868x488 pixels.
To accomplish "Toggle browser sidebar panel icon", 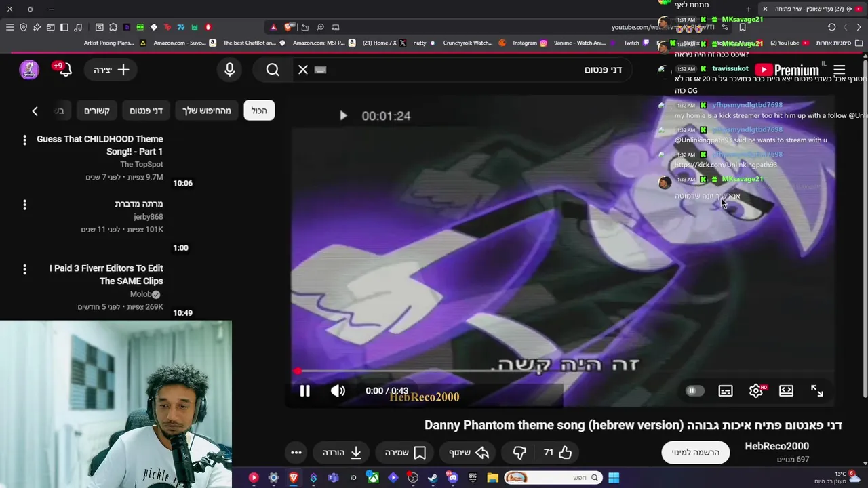I will [64, 27].
